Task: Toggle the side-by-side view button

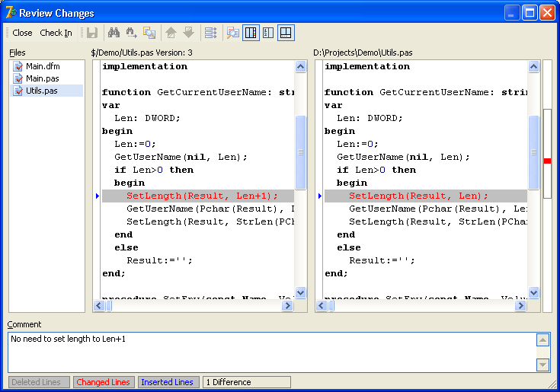Action: (251, 33)
